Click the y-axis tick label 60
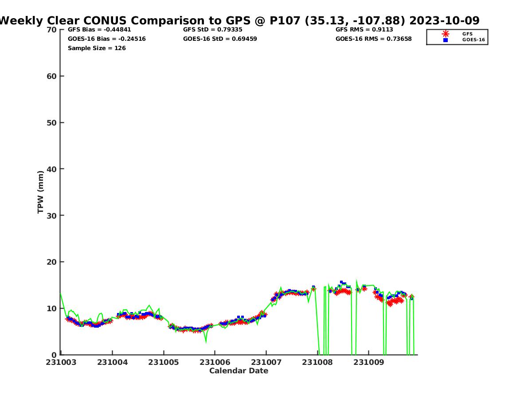This screenshot has width=532, height=399. click(x=52, y=76)
